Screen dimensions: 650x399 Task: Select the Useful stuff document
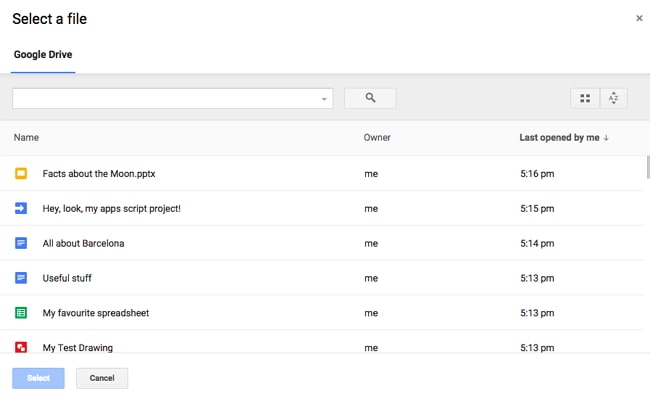tap(67, 278)
